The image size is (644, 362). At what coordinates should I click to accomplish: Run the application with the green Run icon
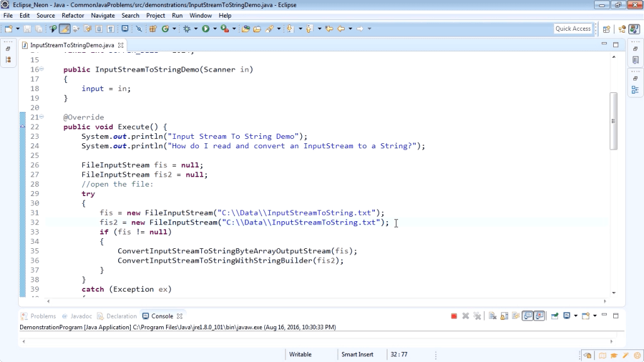[x=207, y=29]
